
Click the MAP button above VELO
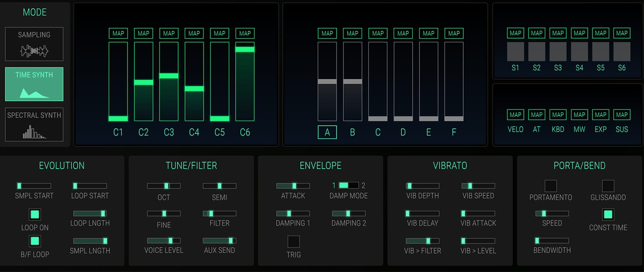515,115
